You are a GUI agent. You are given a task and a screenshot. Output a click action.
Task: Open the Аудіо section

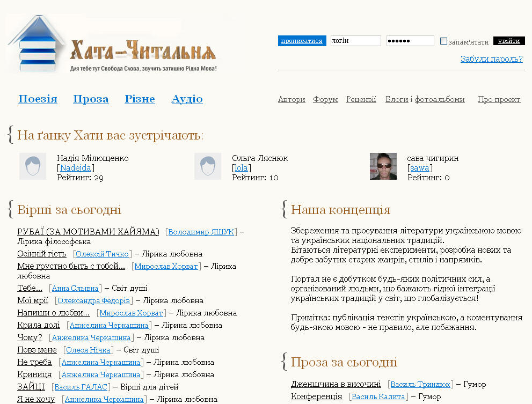(187, 99)
